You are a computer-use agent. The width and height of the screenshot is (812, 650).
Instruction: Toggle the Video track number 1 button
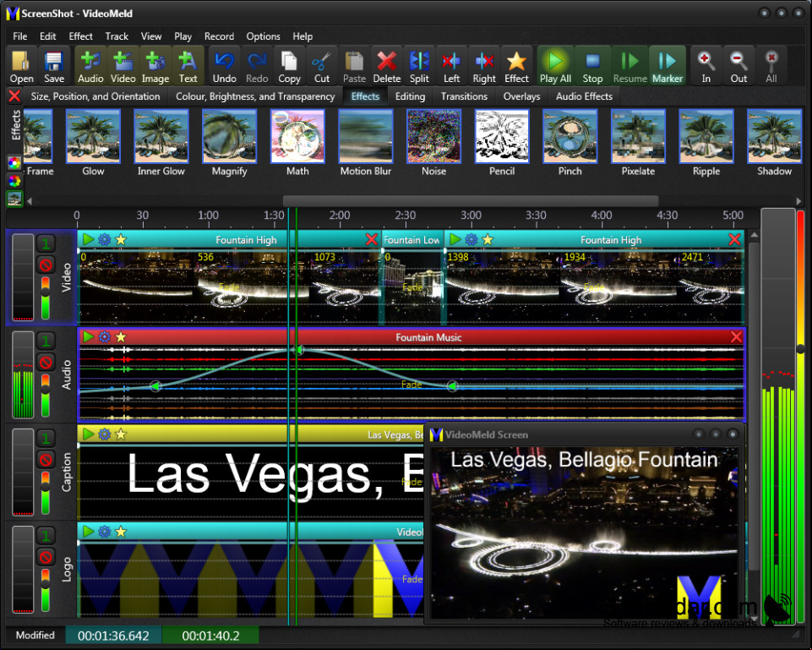point(46,243)
